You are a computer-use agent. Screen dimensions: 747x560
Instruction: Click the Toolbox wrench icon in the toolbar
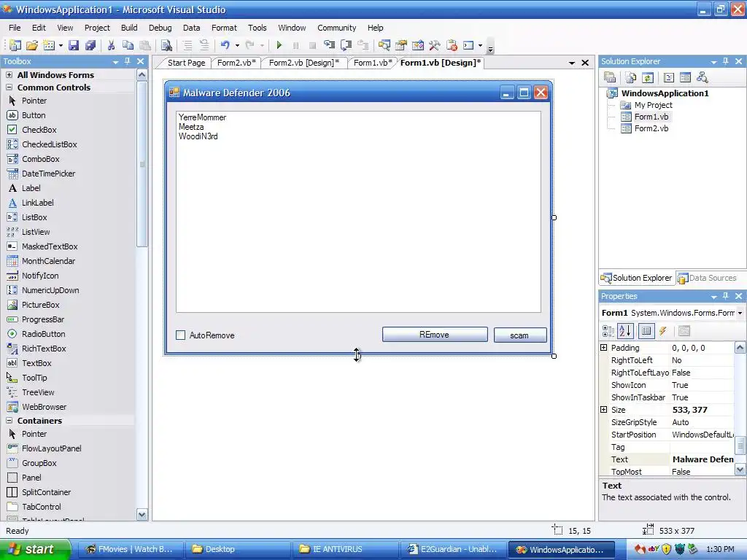tap(435, 45)
